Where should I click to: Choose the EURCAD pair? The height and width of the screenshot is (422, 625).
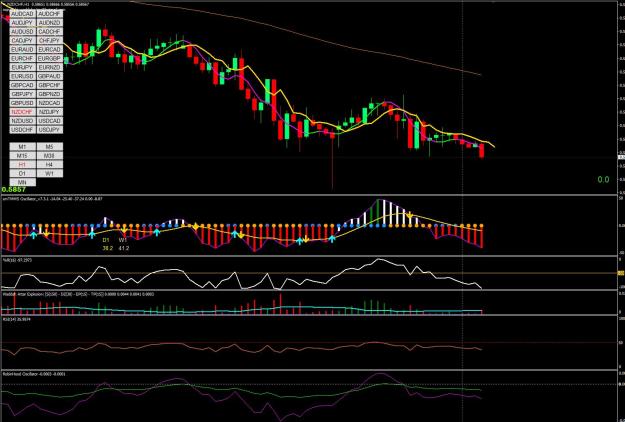point(49,49)
